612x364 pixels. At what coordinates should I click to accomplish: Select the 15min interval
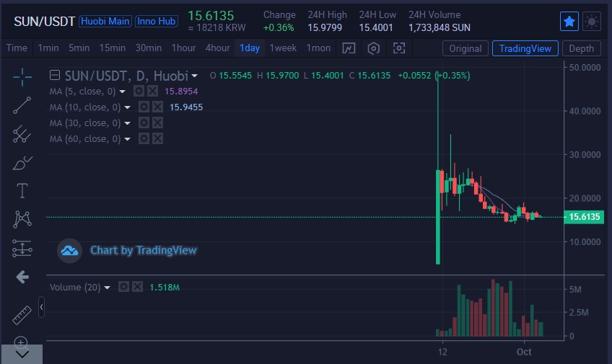[113, 48]
